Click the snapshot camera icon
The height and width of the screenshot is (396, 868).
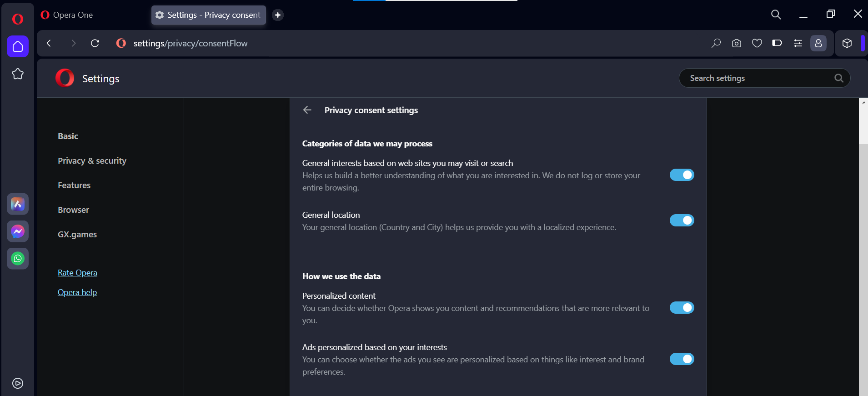point(737,43)
